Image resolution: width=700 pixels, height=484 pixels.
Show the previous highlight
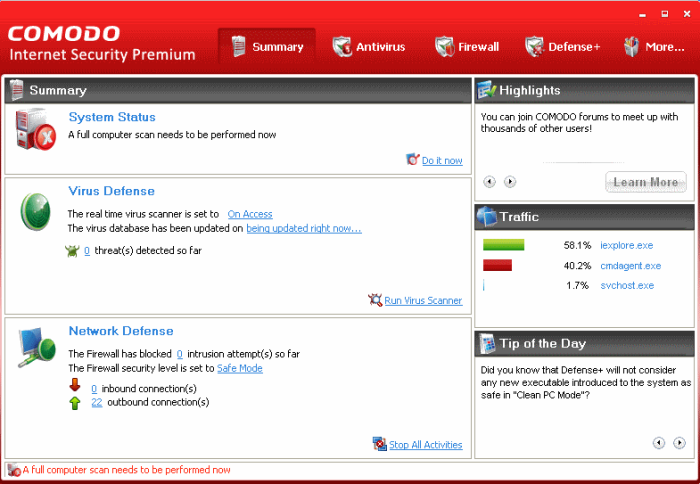(490, 182)
